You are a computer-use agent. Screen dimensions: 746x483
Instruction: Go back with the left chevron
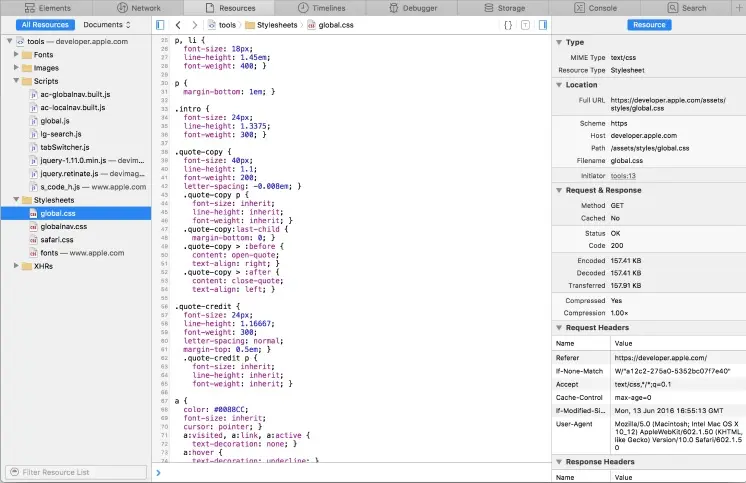click(178, 25)
